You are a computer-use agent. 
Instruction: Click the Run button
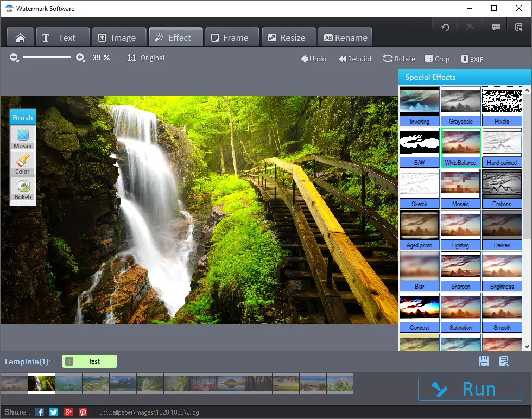(x=470, y=389)
